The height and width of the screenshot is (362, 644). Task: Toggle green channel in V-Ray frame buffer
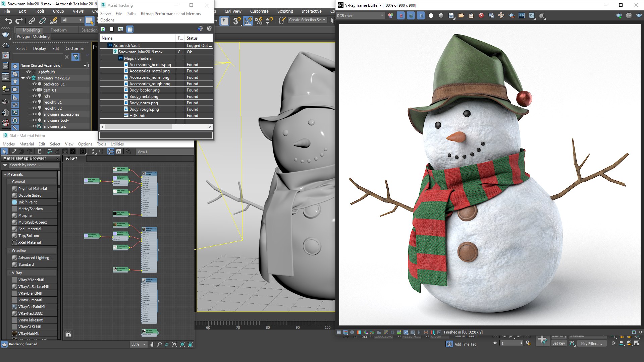(x=411, y=15)
